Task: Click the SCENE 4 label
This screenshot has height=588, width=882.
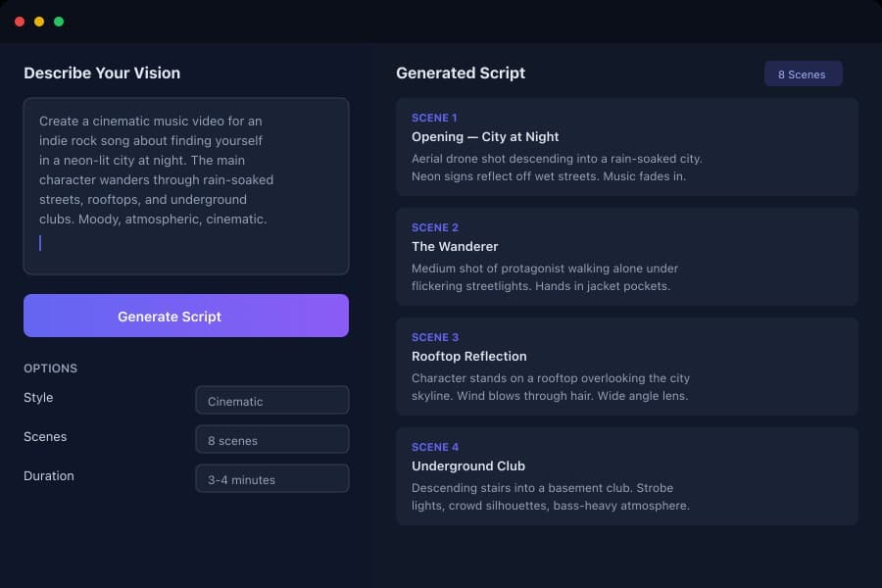Action: click(x=434, y=447)
